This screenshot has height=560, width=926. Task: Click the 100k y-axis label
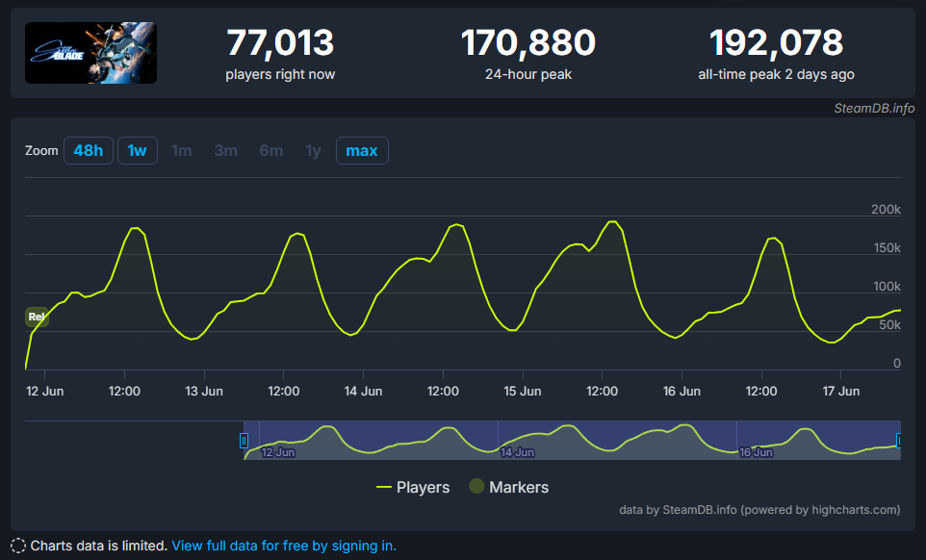coord(887,286)
